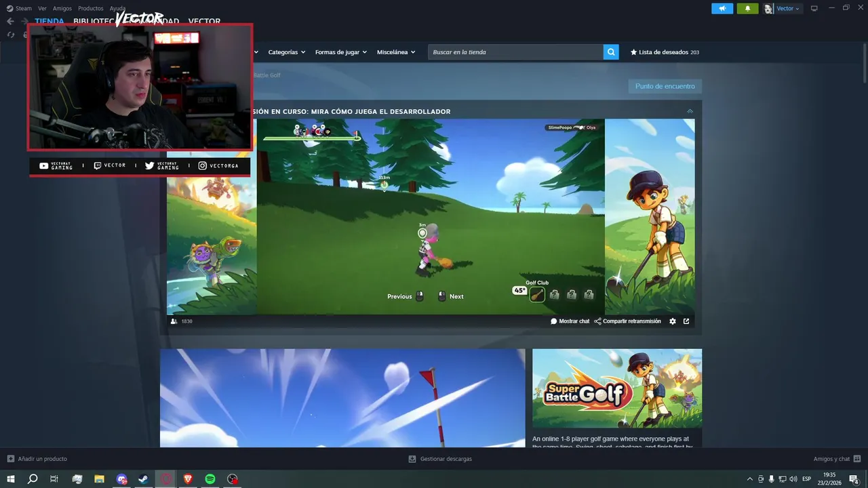868x488 pixels.
Task: Open the taskbar clock and date
Action: (x=829, y=479)
